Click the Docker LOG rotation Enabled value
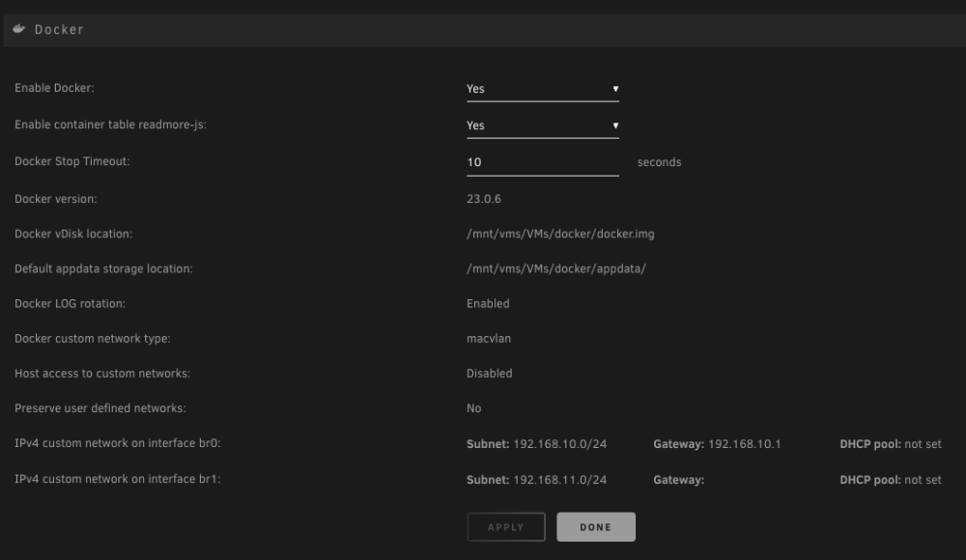This screenshot has height=560, width=966. point(488,304)
